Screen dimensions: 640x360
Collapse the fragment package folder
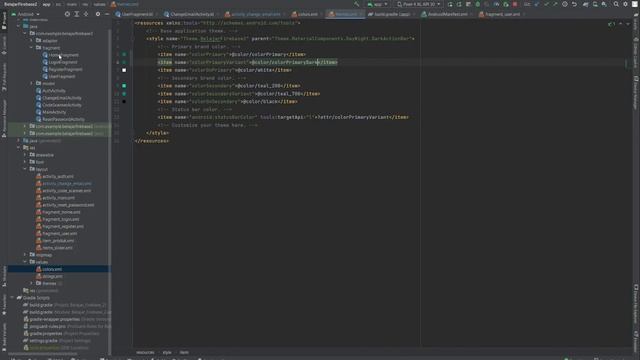pyautogui.click(x=31, y=48)
